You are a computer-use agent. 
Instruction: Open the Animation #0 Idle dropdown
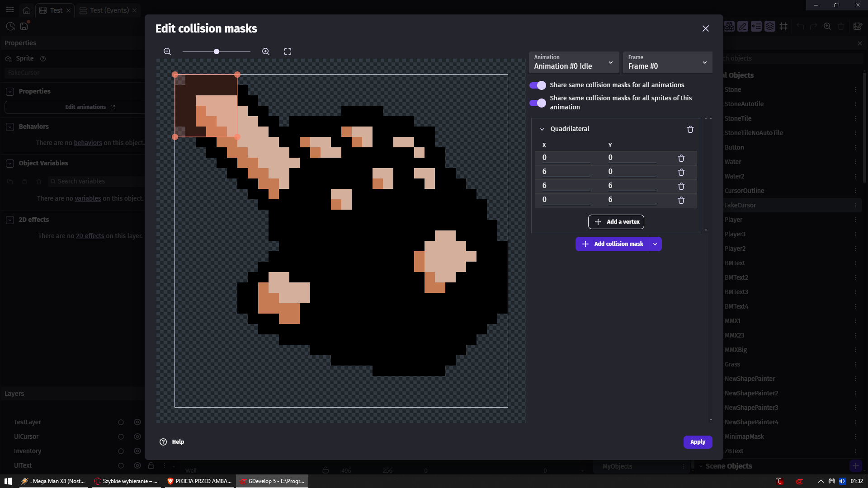[574, 62]
